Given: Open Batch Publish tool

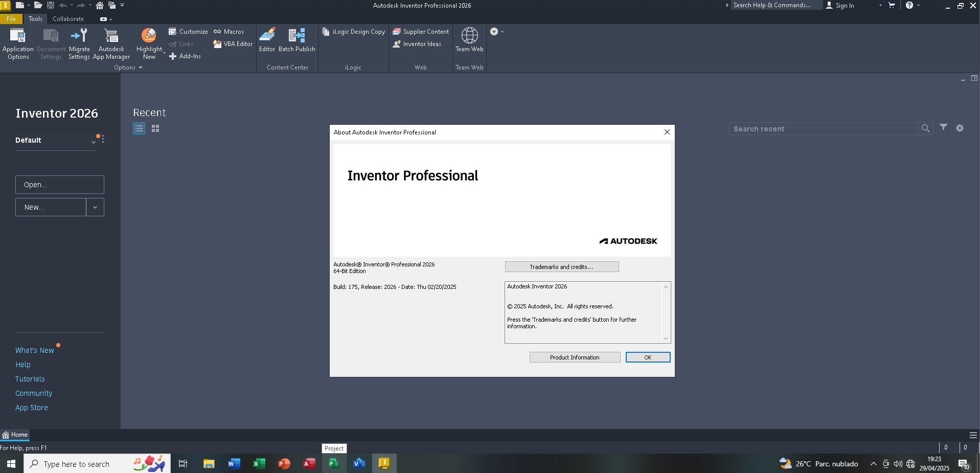Looking at the screenshot, I should (297, 40).
